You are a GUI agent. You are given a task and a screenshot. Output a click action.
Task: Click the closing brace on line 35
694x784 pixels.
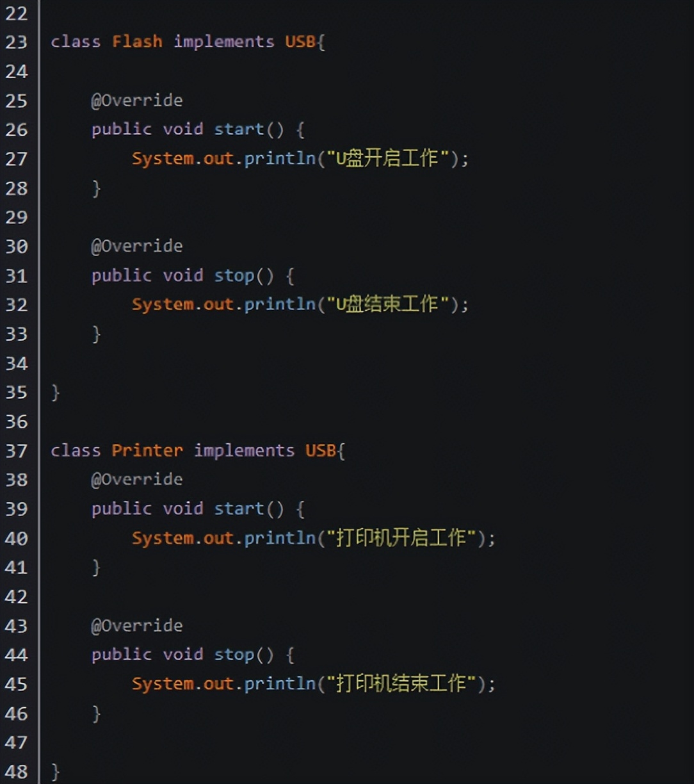56,392
